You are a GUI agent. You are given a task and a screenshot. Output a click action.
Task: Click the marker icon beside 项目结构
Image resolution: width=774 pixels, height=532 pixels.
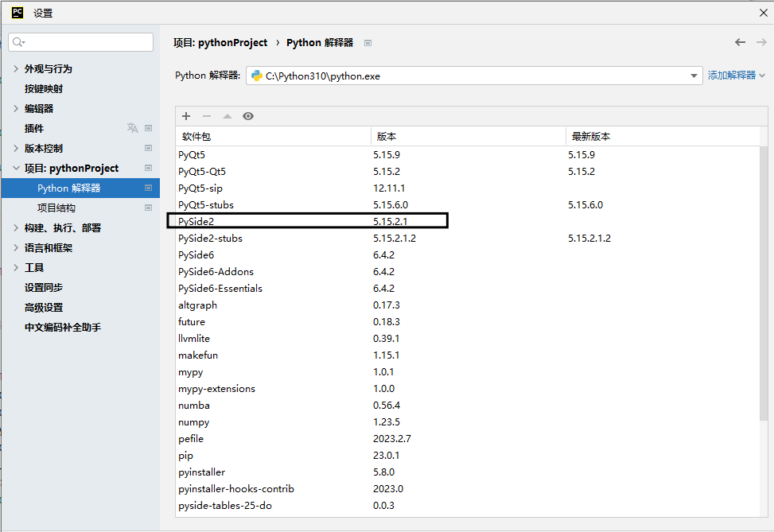(x=148, y=208)
